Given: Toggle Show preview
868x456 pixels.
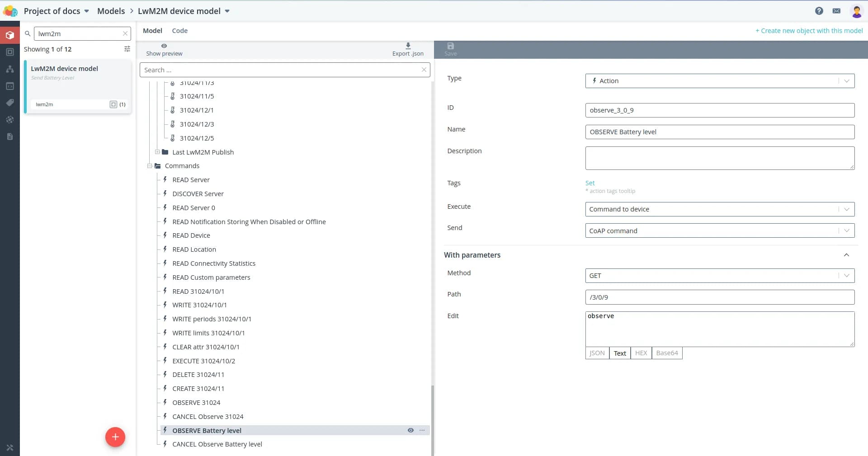Looking at the screenshot, I should pos(164,50).
